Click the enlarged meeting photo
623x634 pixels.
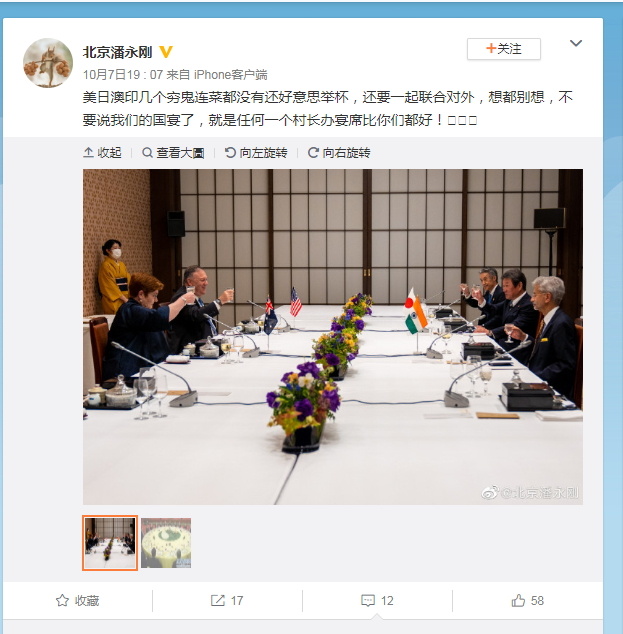point(333,337)
